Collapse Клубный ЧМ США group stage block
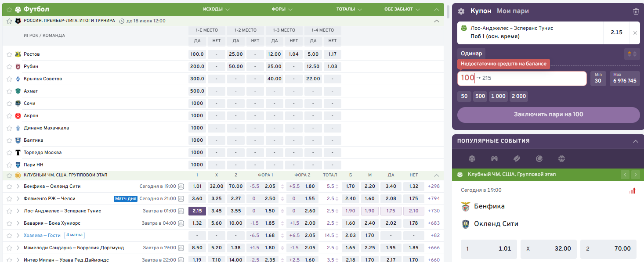The width and height of the screenshot is (644, 262). click(436, 175)
